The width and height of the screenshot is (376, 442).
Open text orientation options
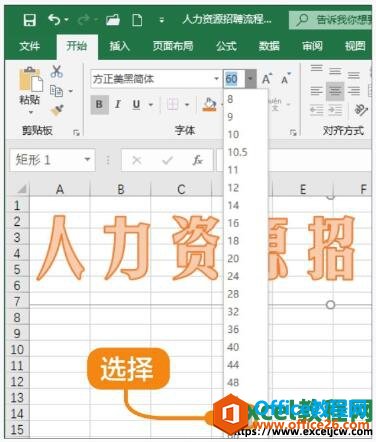[360, 110]
